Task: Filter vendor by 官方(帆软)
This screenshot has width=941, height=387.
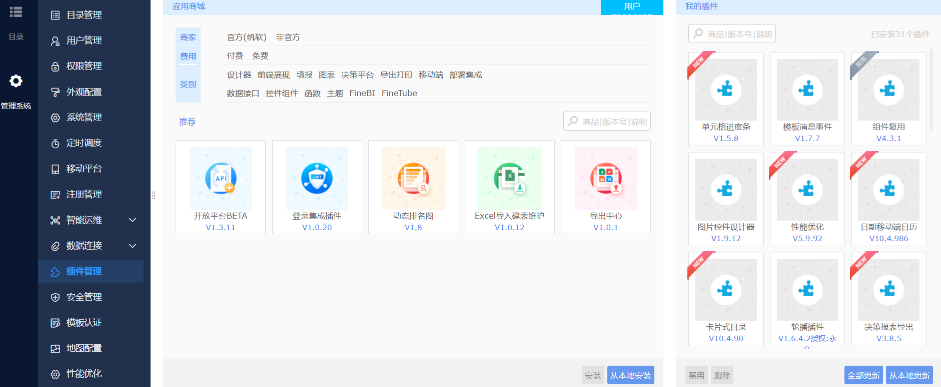Action: pos(246,37)
